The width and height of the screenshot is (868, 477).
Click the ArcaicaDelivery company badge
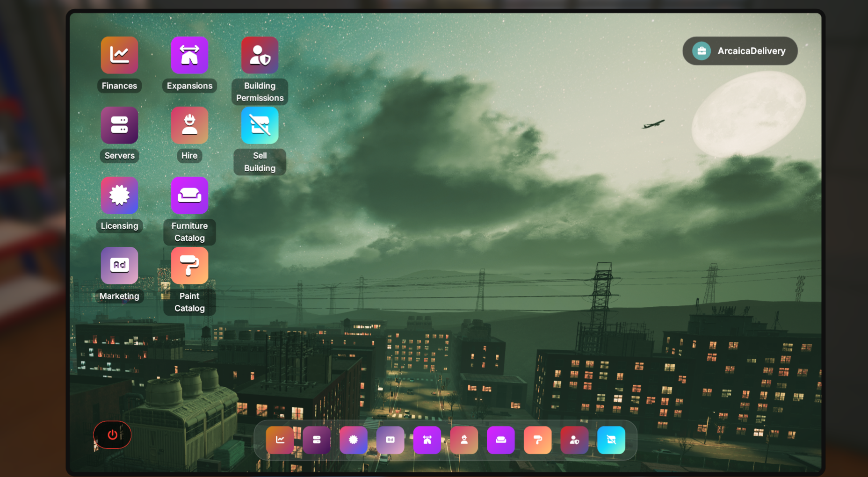point(740,51)
